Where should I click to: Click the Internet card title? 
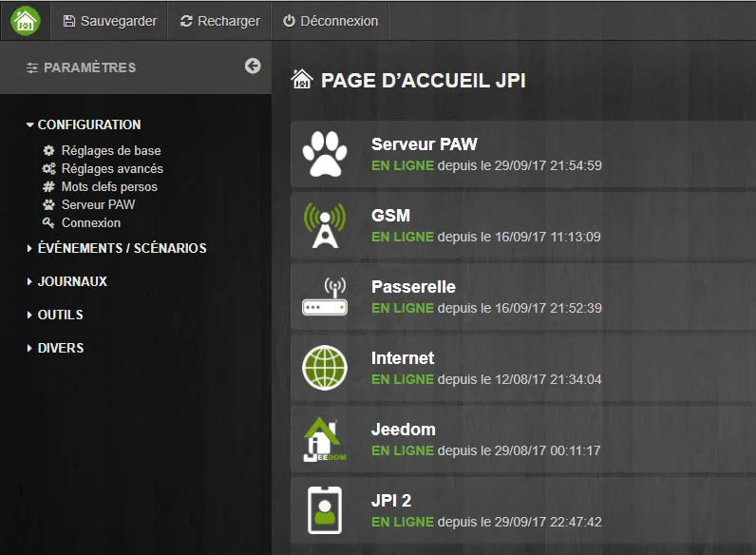pos(403,358)
